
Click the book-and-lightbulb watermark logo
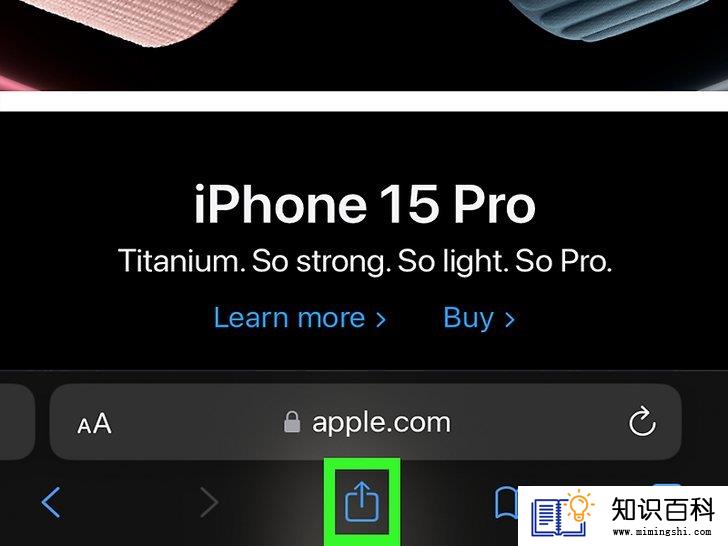[x=562, y=514]
